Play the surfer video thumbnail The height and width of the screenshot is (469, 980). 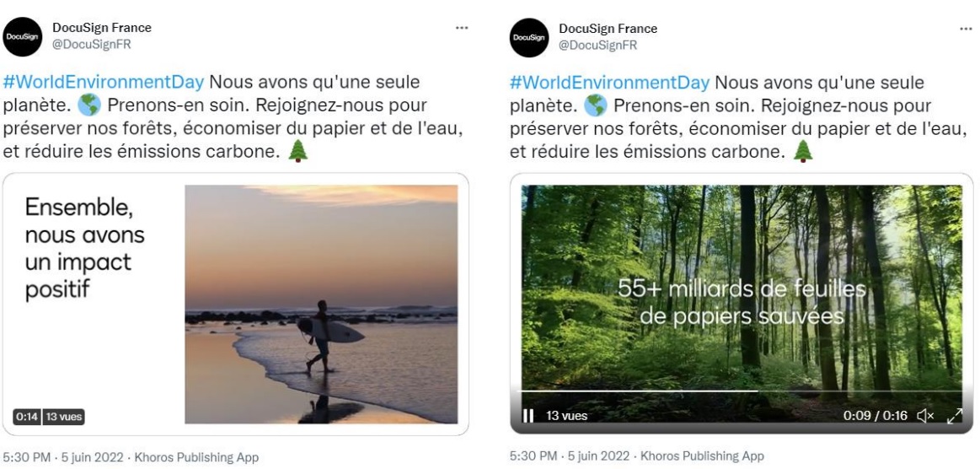pyautogui.click(x=321, y=305)
